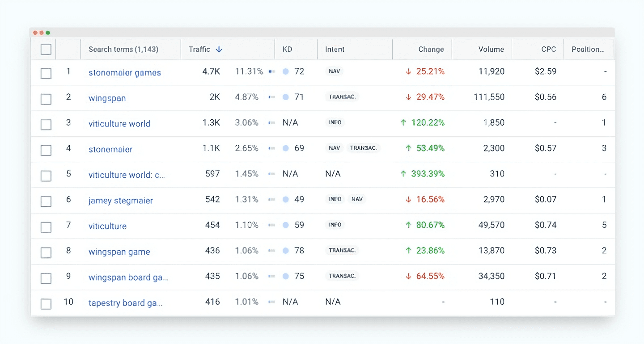Open the row 7 viticulture keyword link
The image size is (644, 344).
click(x=107, y=226)
